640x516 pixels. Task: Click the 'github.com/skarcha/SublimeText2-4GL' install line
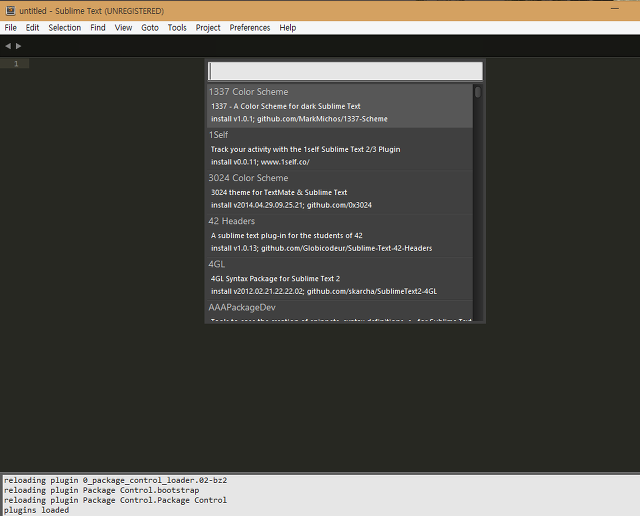coord(324,291)
